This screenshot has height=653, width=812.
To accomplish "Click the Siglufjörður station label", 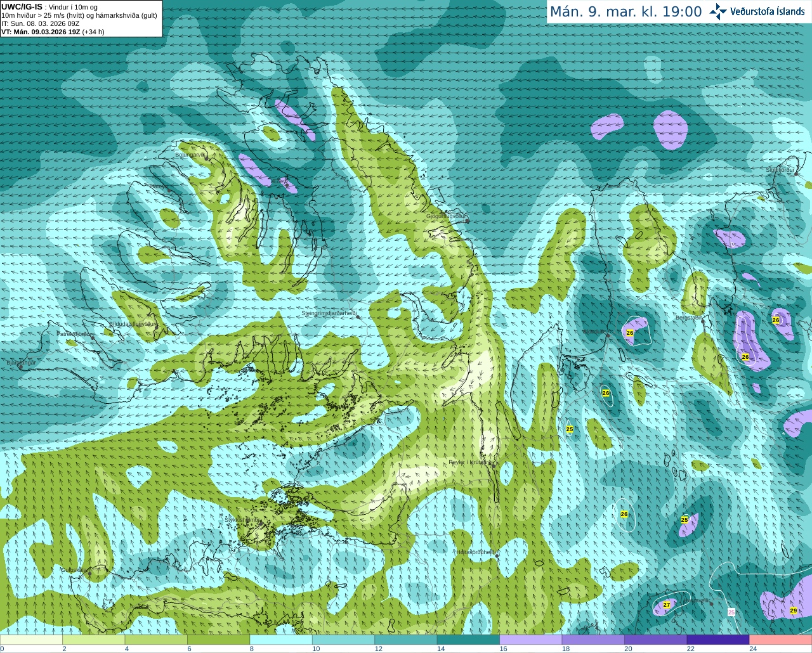I will coord(780,170).
